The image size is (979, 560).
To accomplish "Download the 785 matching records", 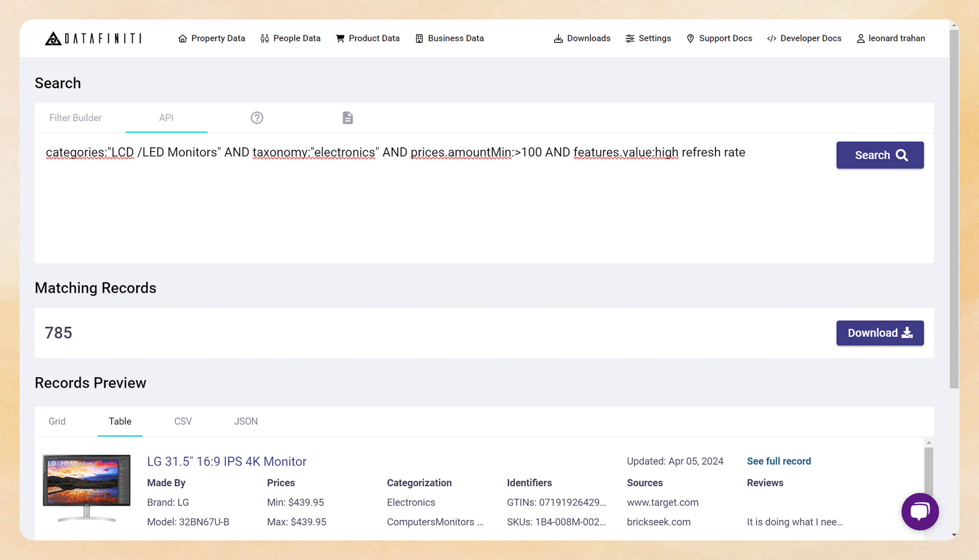I will pyautogui.click(x=880, y=333).
